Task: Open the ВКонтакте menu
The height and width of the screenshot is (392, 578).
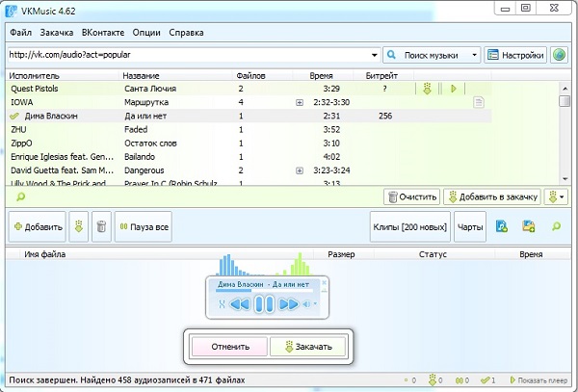Action: click(103, 33)
